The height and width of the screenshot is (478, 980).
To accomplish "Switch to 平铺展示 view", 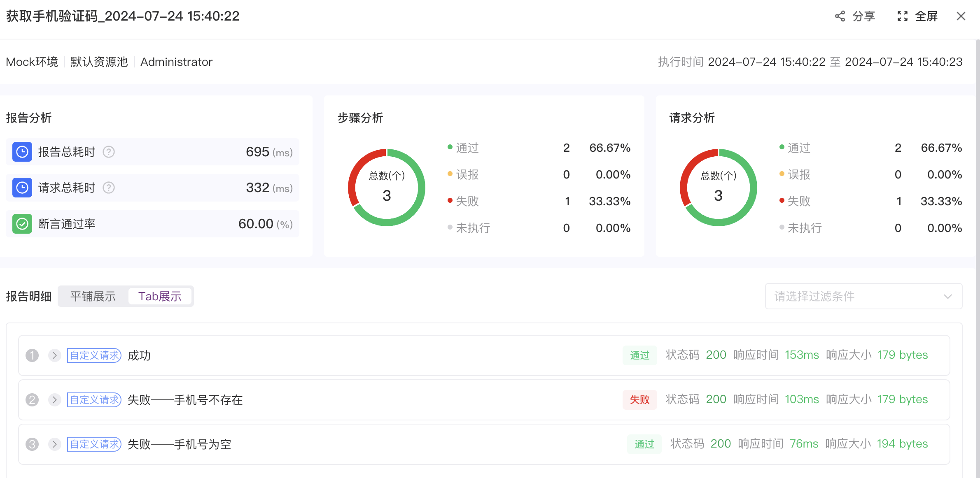I will tap(93, 296).
